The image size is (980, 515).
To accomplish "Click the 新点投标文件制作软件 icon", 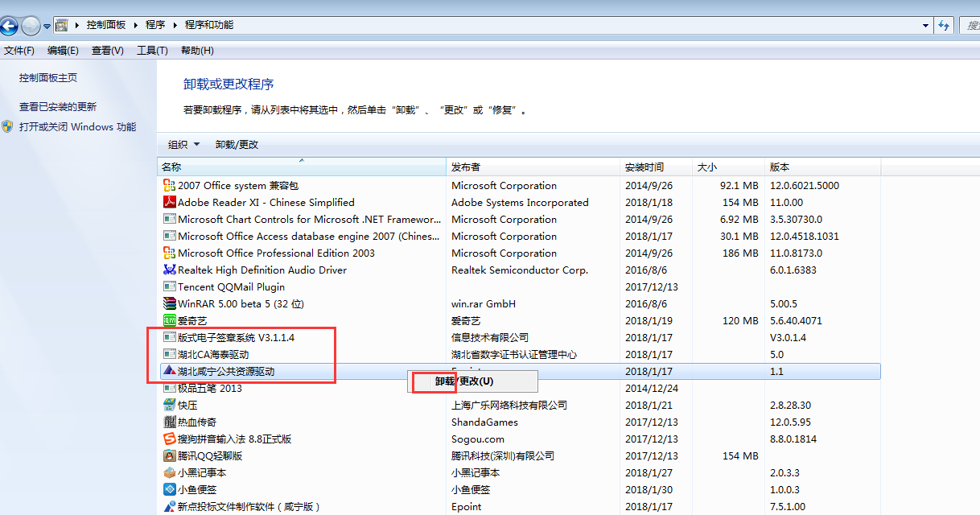I will [169, 506].
